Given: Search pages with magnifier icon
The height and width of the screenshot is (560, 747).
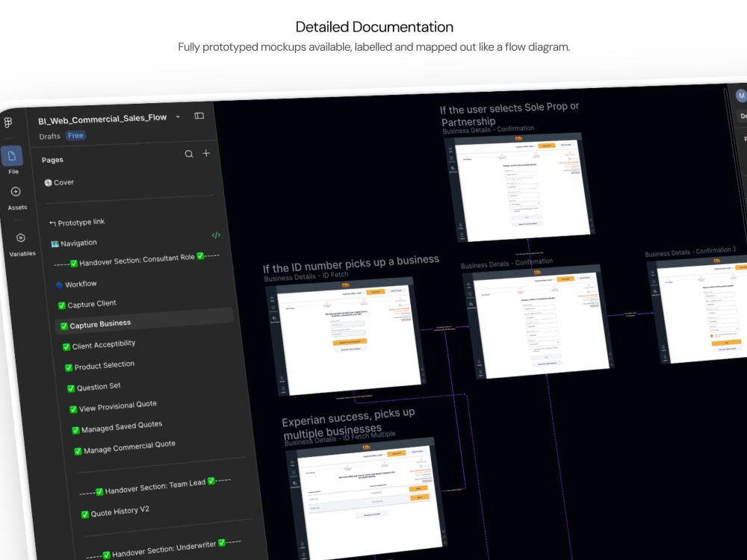Looking at the screenshot, I should click(189, 154).
